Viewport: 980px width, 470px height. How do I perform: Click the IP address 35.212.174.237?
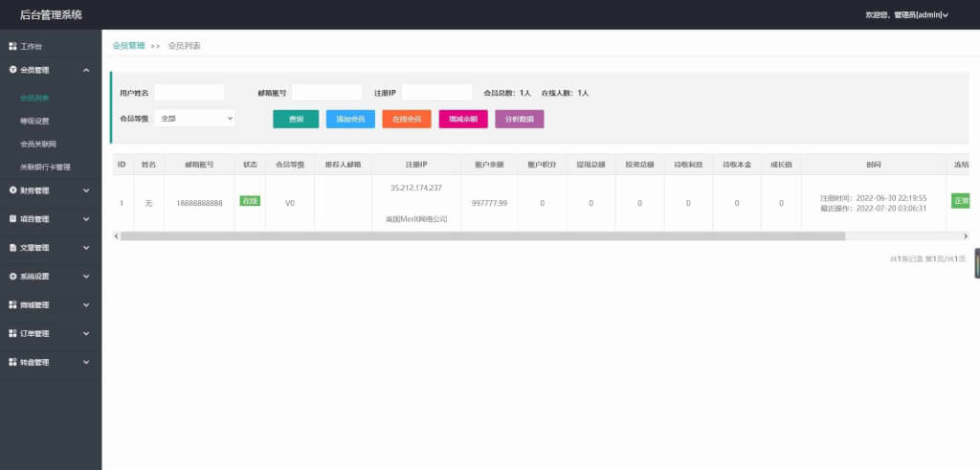(416, 188)
